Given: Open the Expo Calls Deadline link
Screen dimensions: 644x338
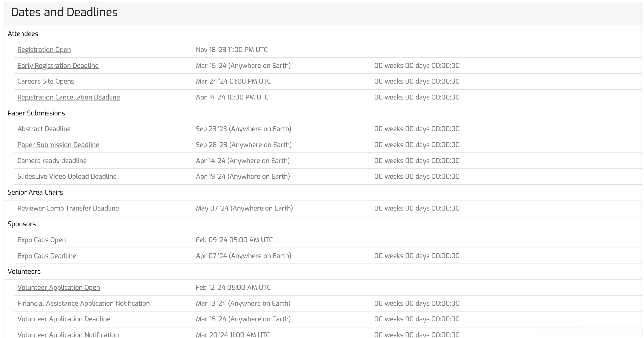Looking at the screenshot, I should pyautogui.click(x=47, y=256).
